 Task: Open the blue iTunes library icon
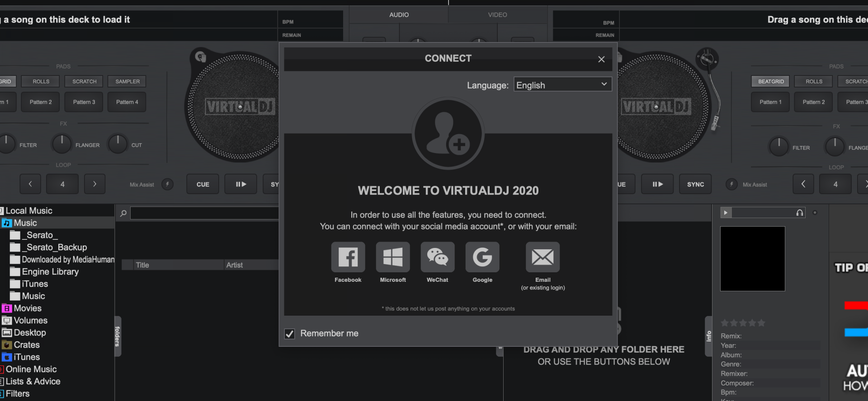point(7,357)
